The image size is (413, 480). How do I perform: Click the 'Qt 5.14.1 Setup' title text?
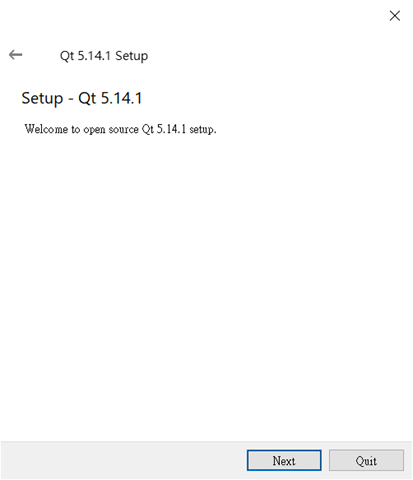[104, 56]
